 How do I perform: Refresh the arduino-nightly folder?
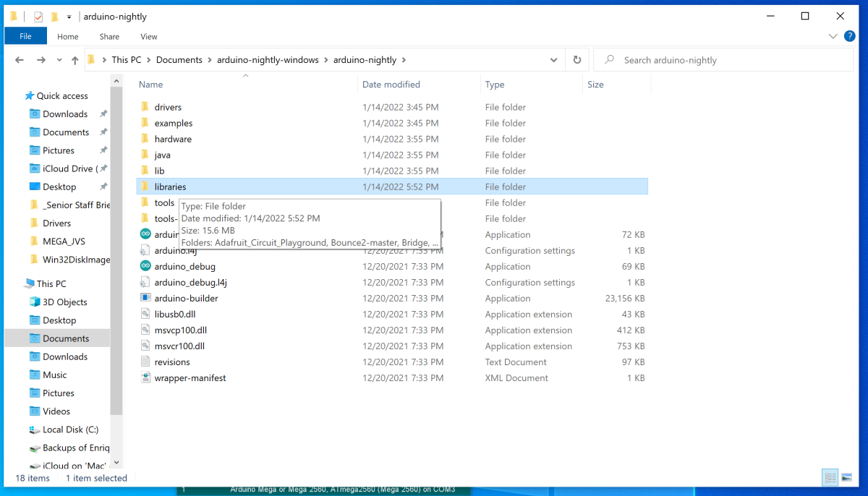click(x=576, y=60)
